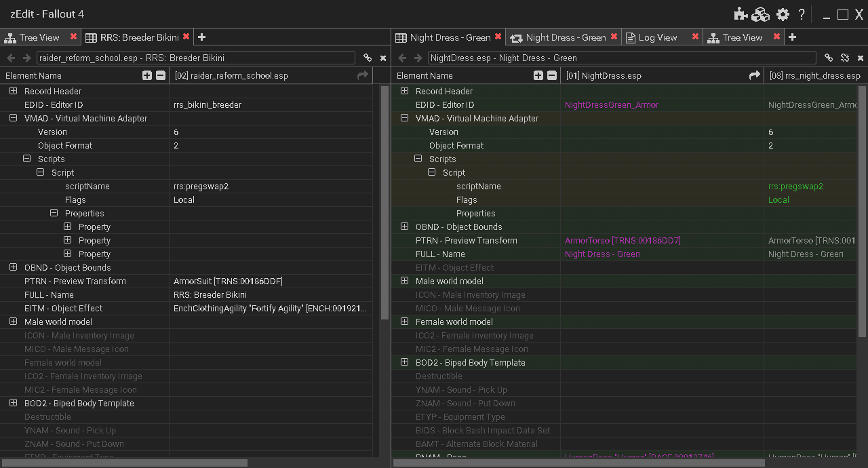Expand Female world model in right pane
868x468 pixels.
(x=404, y=321)
